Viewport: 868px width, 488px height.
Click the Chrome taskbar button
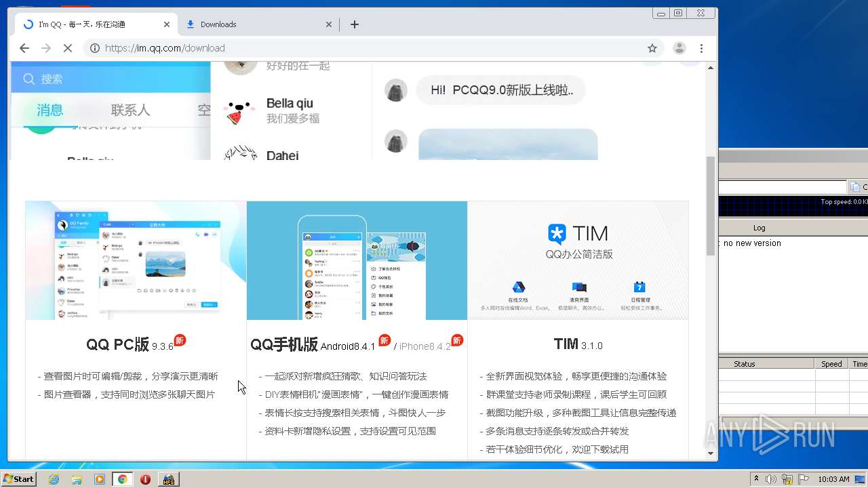122,479
